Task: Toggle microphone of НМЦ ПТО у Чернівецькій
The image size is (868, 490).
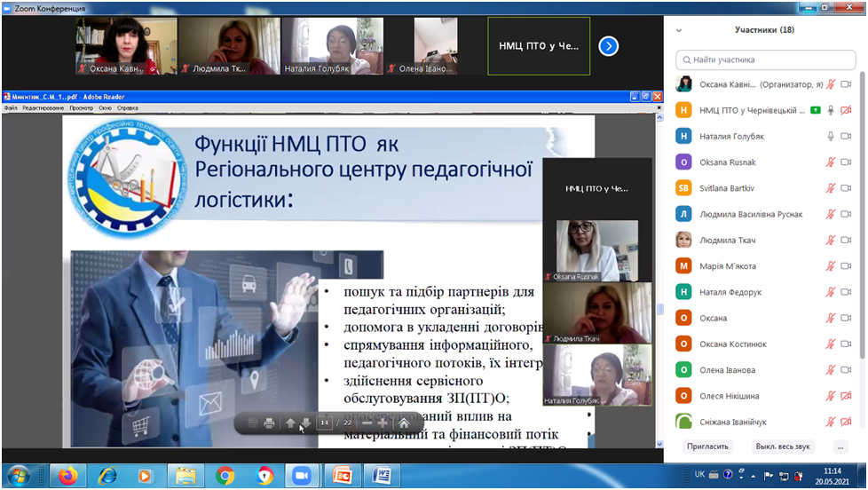Action: click(x=831, y=110)
